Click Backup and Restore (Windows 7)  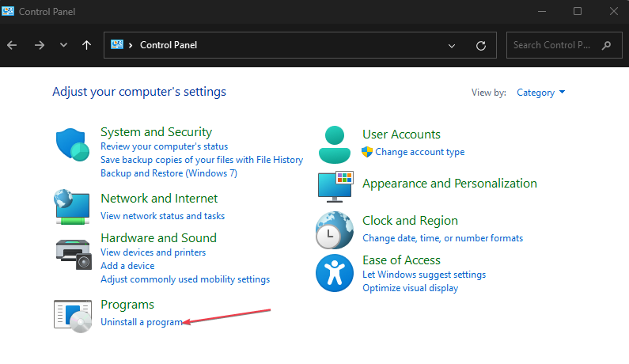point(169,173)
